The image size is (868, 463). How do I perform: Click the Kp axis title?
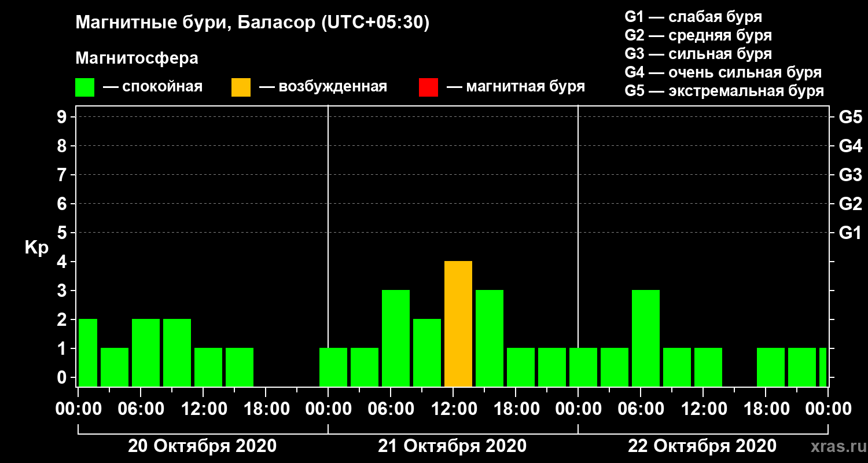click(36, 248)
